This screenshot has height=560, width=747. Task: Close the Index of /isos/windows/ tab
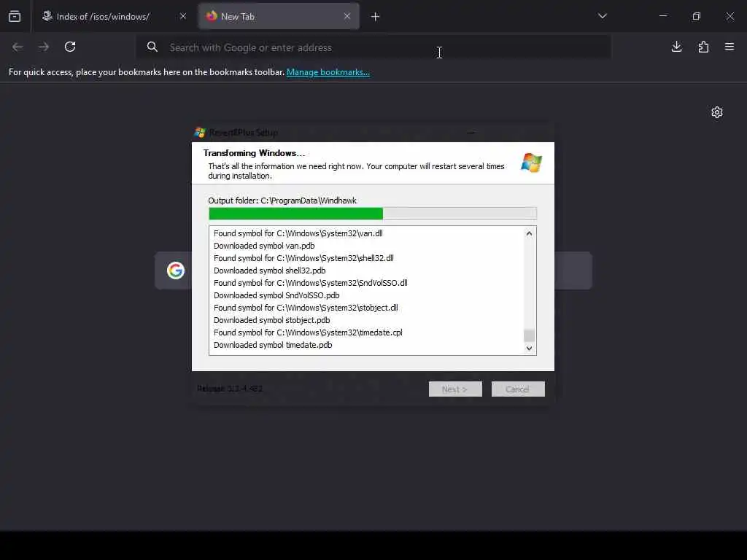(183, 16)
